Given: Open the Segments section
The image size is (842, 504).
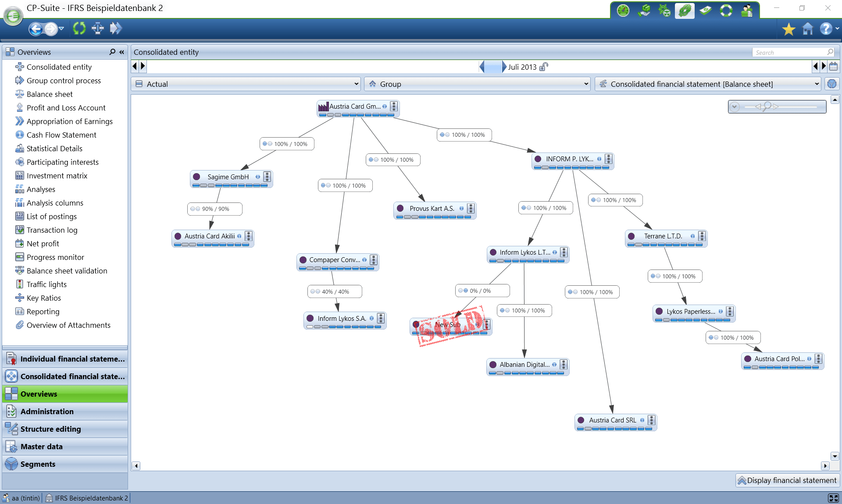Looking at the screenshot, I should tap(65, 464).
